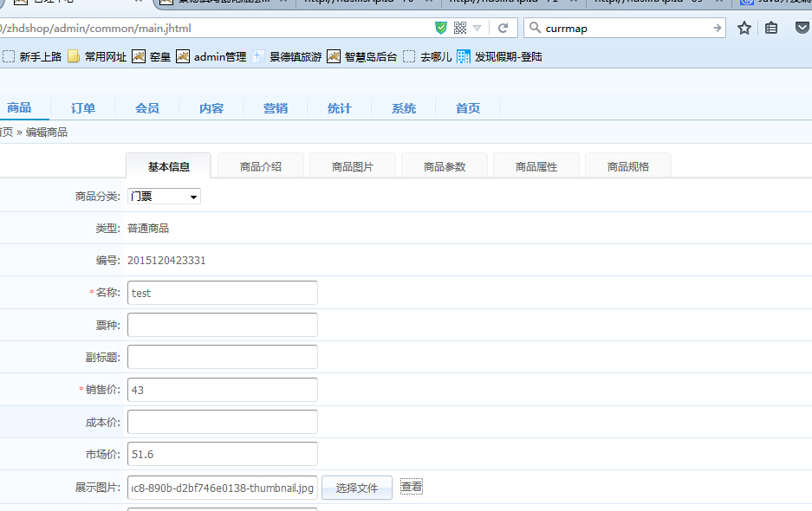The height and width of the screenshot is (511, 812).
Task: Open the 发现假期-登陆 bookmark
Action: coord(499,57)
